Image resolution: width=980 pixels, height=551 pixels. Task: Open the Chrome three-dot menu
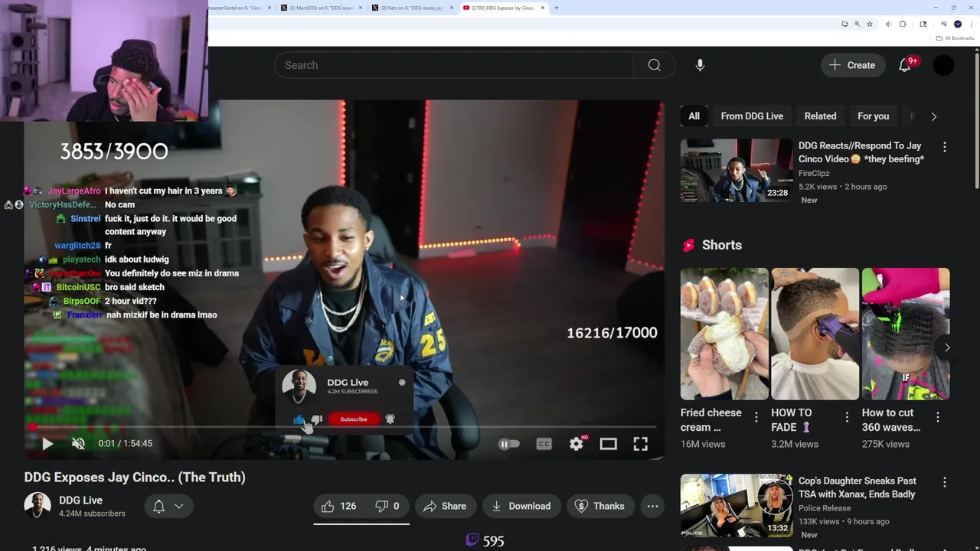tap(972, 24)
